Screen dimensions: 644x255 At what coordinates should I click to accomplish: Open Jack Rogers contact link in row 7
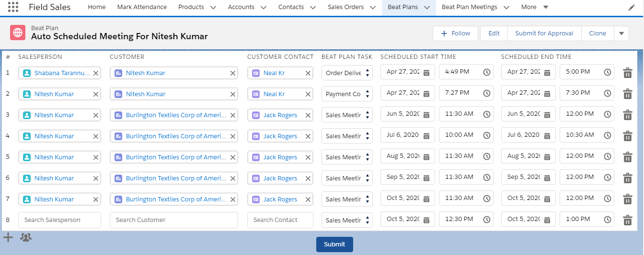tap(280, 200)
